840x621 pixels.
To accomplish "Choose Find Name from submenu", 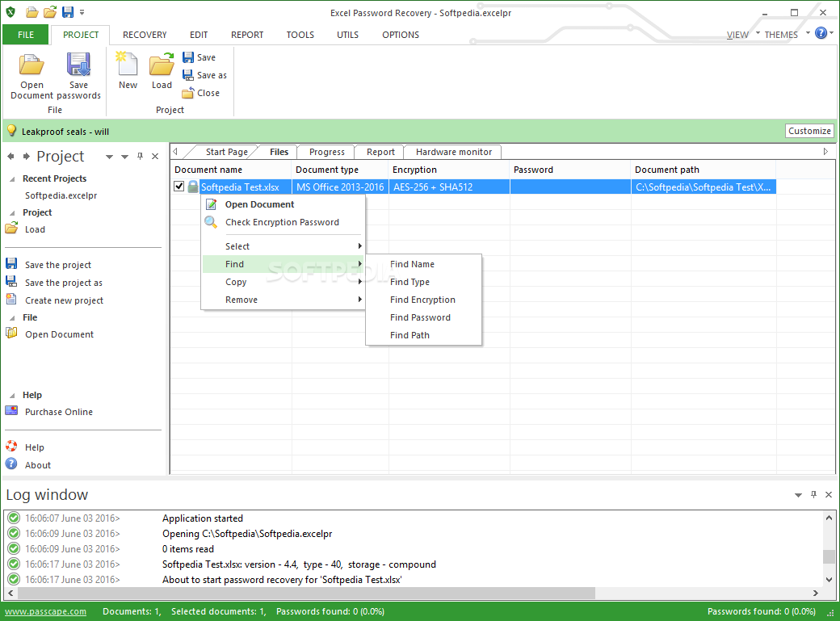I will pyautogui.click(x=423, y=264).
